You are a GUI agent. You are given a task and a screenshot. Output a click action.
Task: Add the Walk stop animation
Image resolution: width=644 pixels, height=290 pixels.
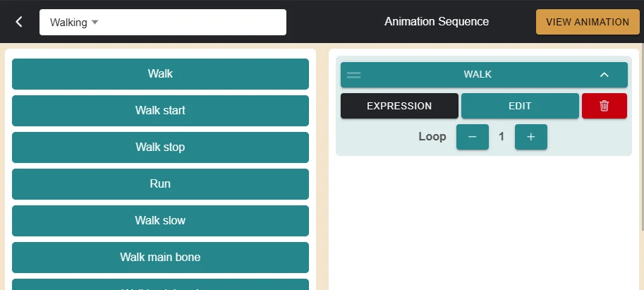(x=160, y=147)
